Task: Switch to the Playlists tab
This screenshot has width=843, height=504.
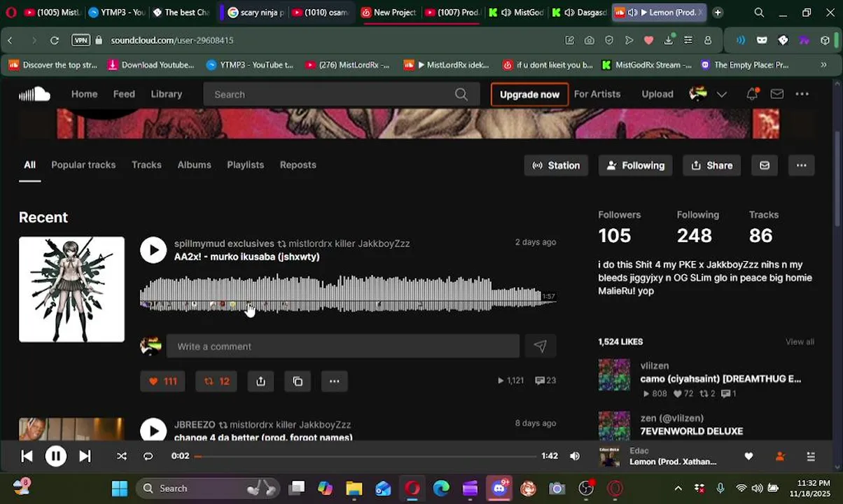Action: [245, 165]
